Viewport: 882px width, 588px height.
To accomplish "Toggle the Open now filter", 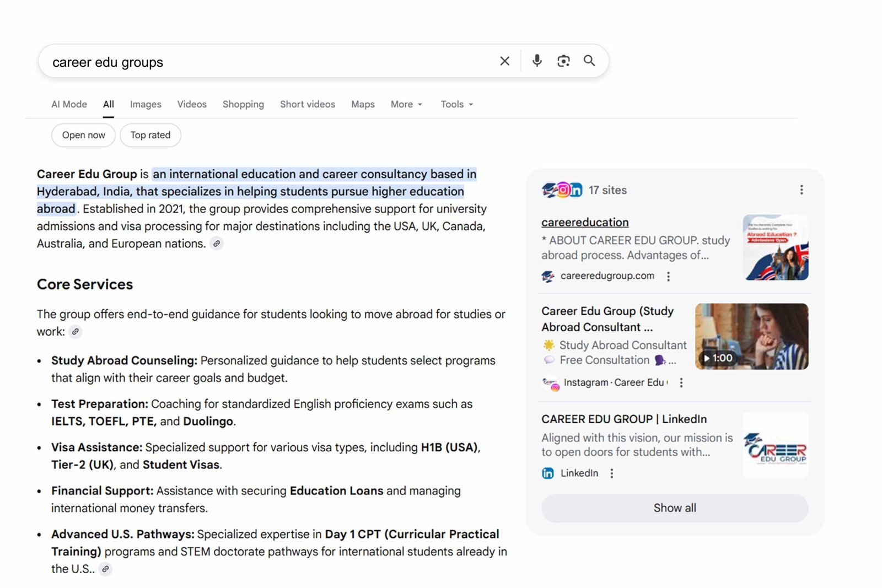I will click(83, 136).
